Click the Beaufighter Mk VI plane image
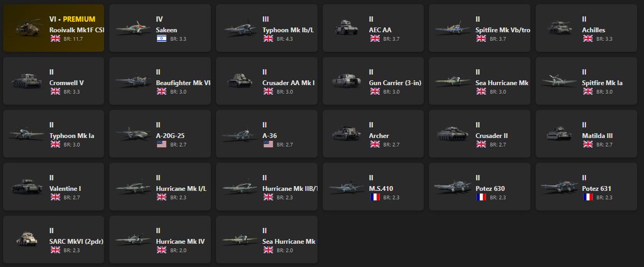644x267 pixels. (x=133, y=81)
